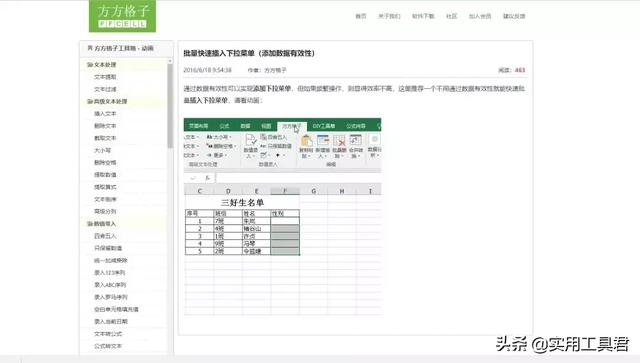Click the 复制粘贴 clipboard ribbon icon

coord(306,146)
